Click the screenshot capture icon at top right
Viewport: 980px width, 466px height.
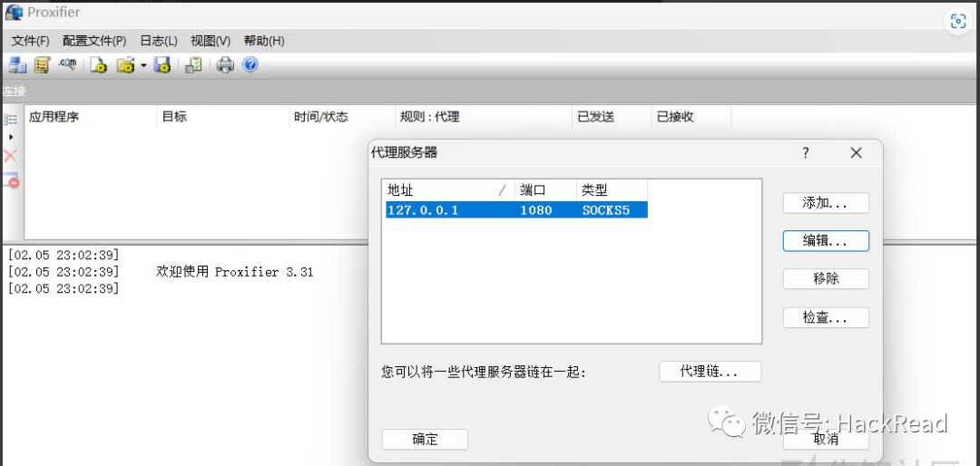pyautogui.click(x=958, y=21)
